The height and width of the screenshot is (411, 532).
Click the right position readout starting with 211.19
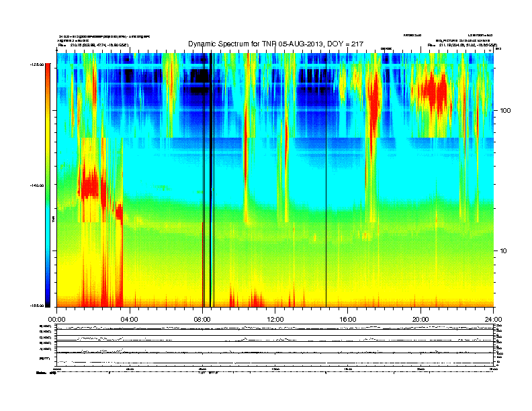point(468,45)
